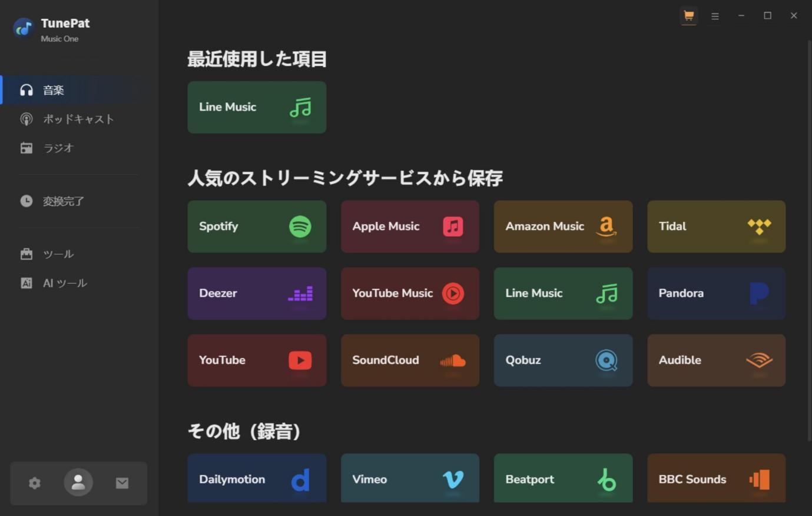Click TunePat Music One title text

point(65,29)
